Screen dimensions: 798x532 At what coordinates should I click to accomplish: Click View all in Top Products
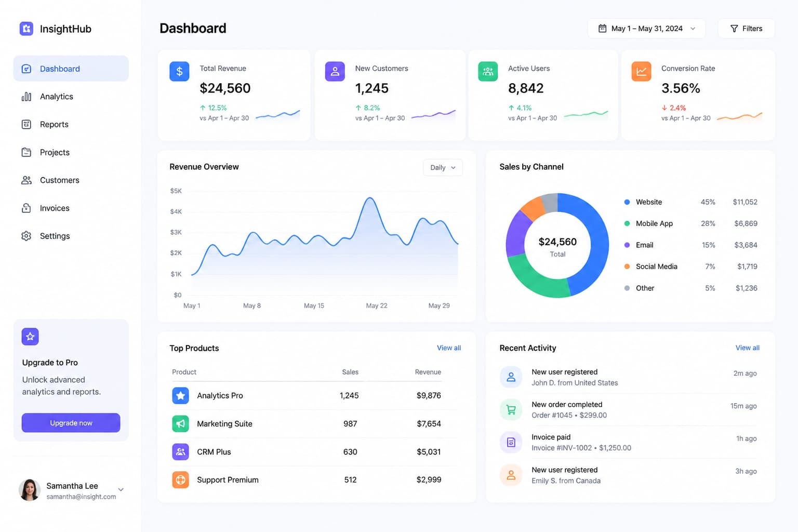[x=449, y=348]
